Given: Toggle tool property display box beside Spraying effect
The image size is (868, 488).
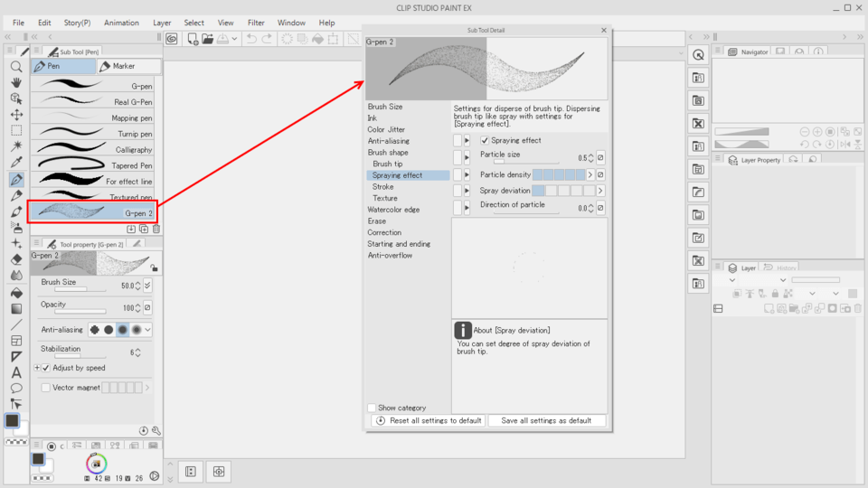Looking at the screenshot, I should point(458,141).
